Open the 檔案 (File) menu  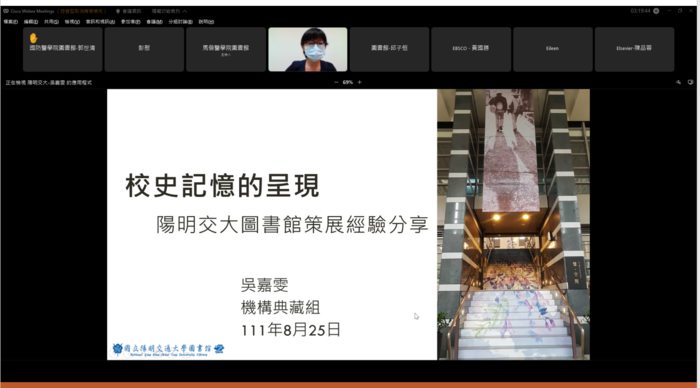click(x=11, y=21)
